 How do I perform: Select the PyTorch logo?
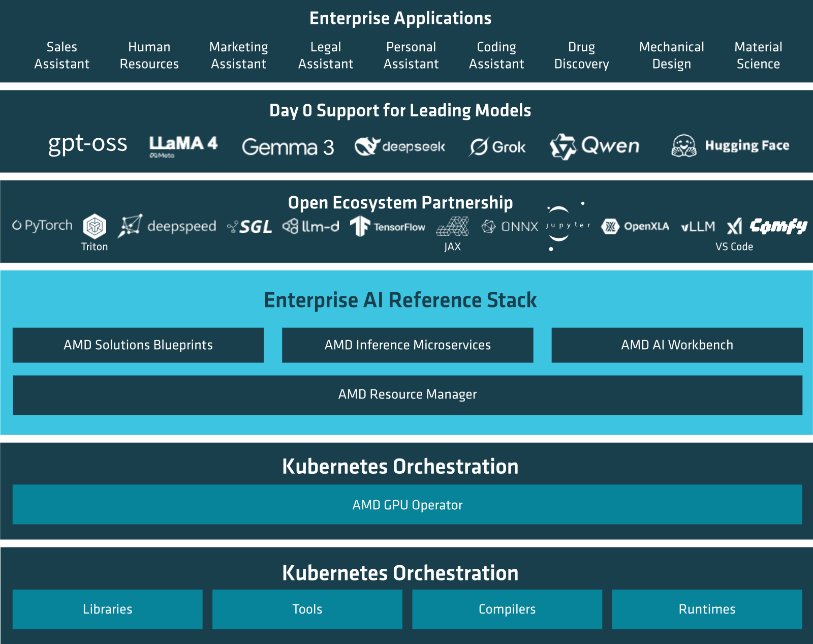(x=43, y=225)
